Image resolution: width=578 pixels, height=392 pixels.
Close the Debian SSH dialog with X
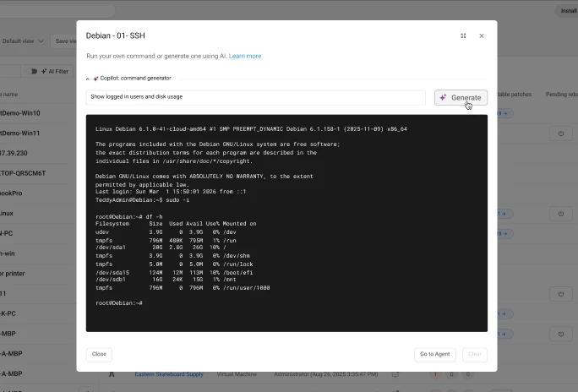pos(482,35)
